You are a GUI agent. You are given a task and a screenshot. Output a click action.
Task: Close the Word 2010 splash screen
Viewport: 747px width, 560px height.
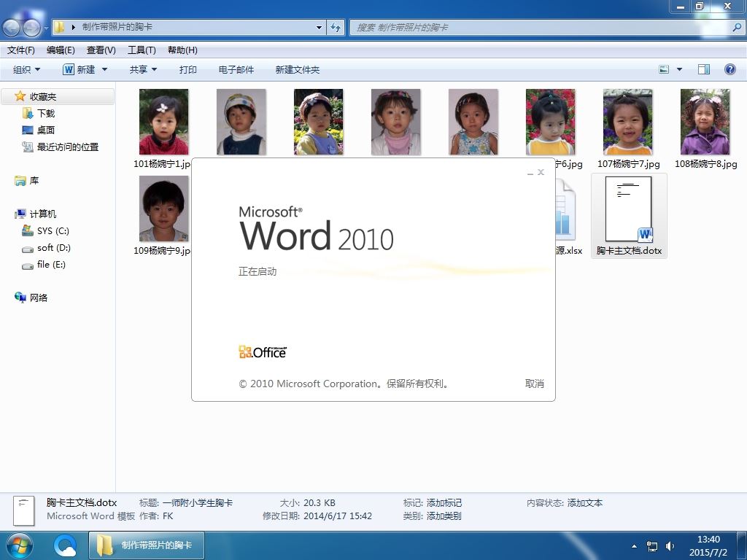pos(541,172)
